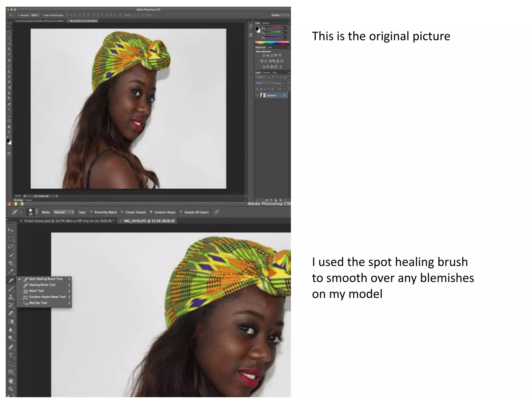Screen dimensions: 532x399
Task: Select the Background layer thumbnail in Layers
Action: point(263,95)
